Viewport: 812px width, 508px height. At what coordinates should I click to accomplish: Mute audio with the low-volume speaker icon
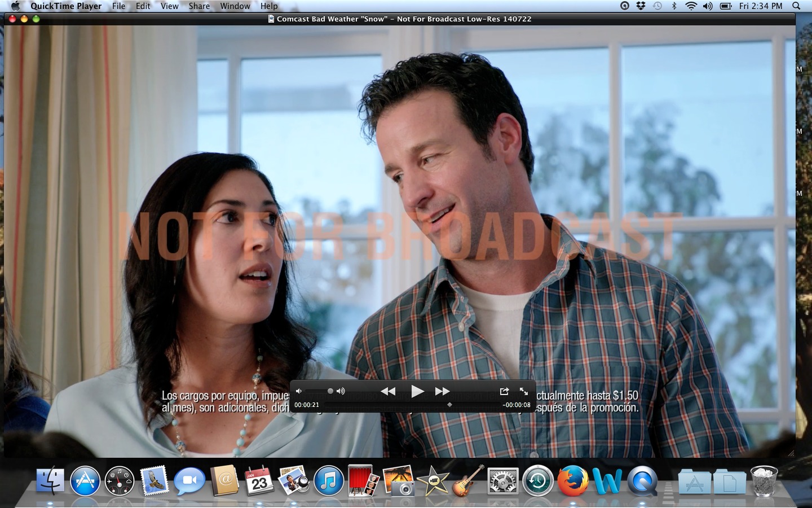(299, 391)
